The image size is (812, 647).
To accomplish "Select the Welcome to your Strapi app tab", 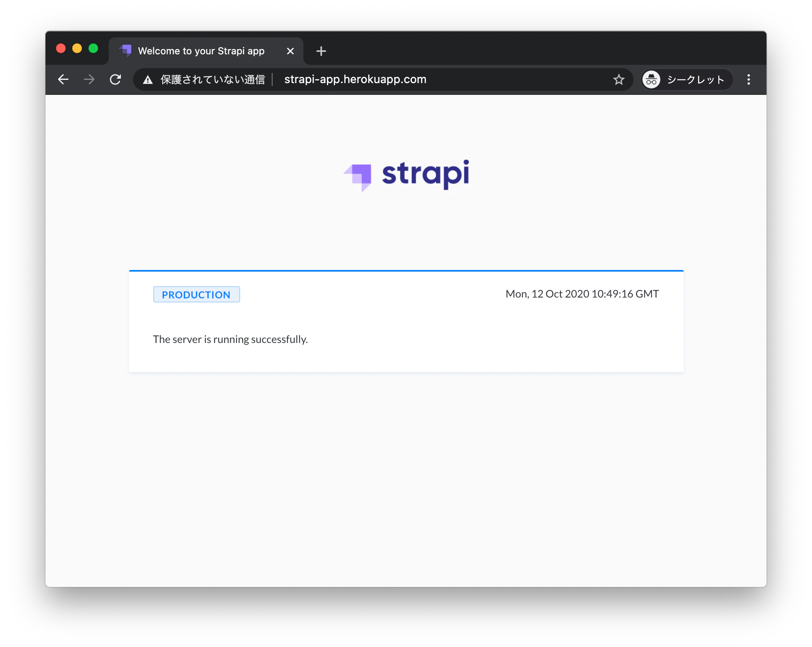I will point(206,51).
